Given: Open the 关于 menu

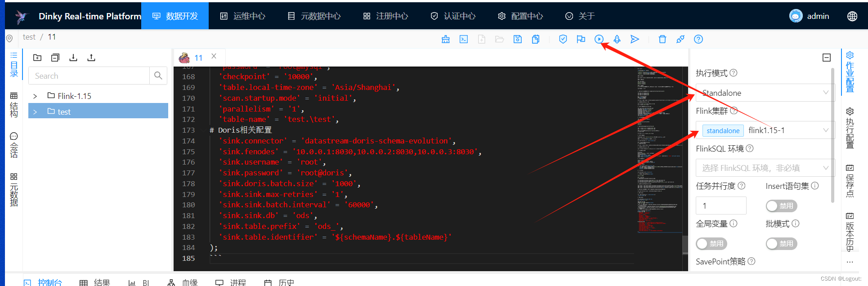Looking at the screenshot, I should tap(580, 16).
